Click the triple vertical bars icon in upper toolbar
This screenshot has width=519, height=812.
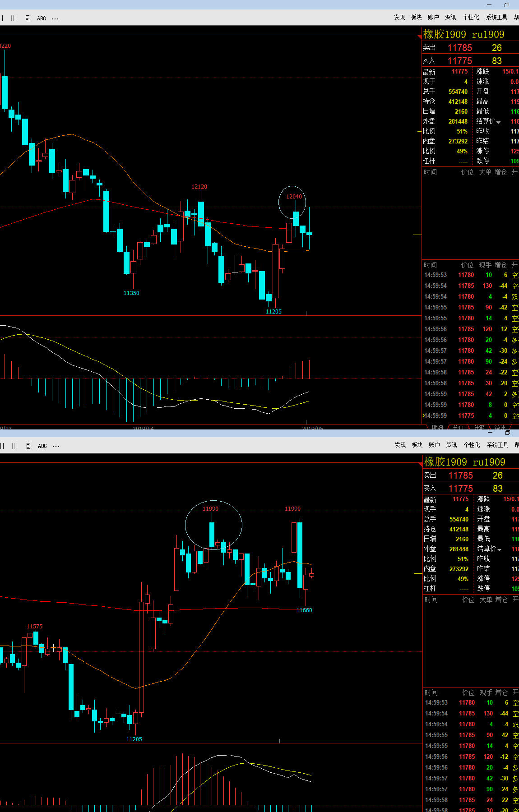[14, 18]
